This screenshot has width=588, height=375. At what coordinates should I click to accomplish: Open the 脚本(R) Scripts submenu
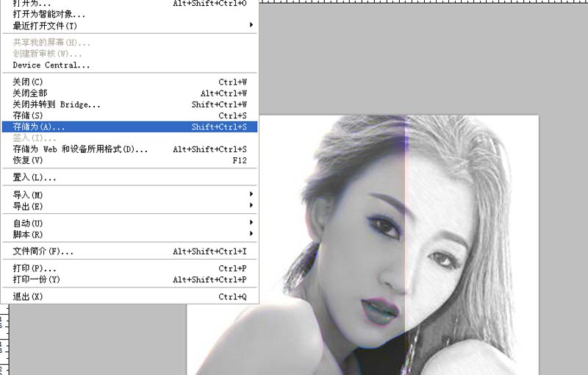[28, 235]
